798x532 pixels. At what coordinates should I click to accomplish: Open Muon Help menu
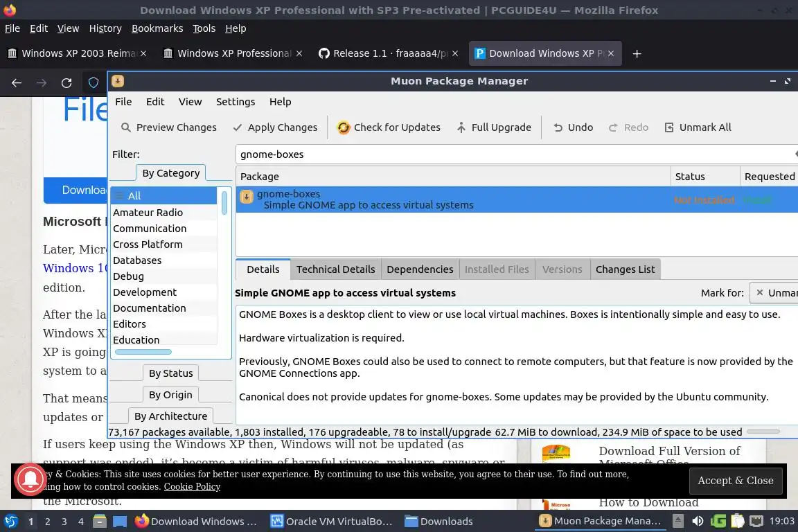280,102
